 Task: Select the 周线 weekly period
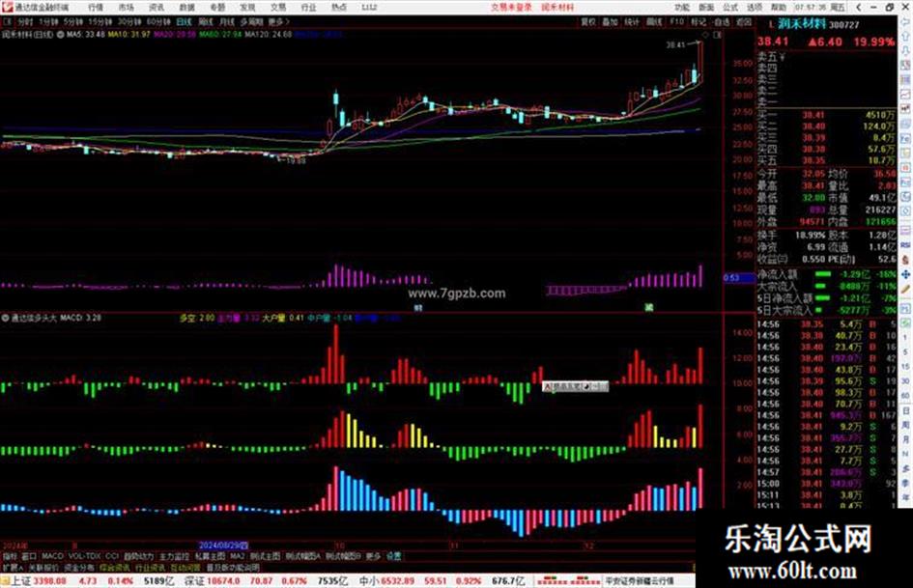tap(206, 22)
